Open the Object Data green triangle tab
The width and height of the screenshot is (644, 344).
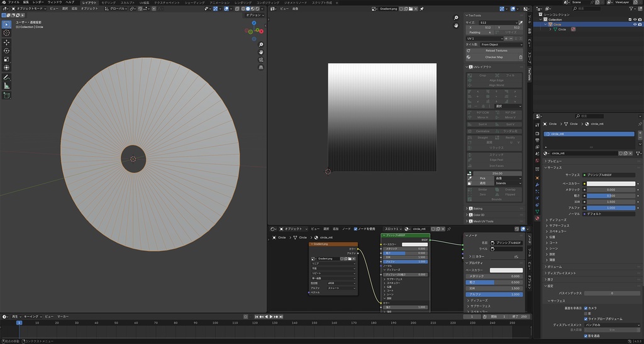(x=537, y=211)
